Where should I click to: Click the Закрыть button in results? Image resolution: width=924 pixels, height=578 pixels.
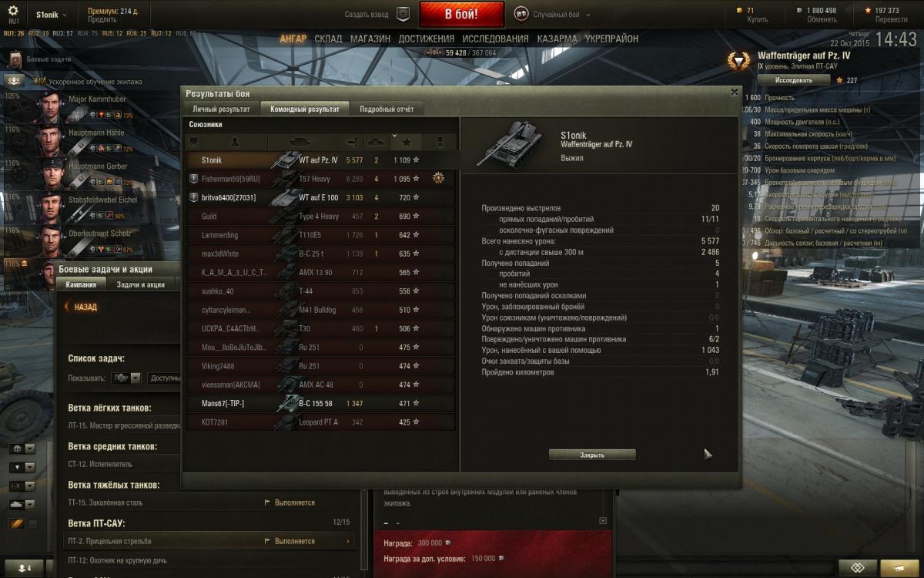point(592,455)
